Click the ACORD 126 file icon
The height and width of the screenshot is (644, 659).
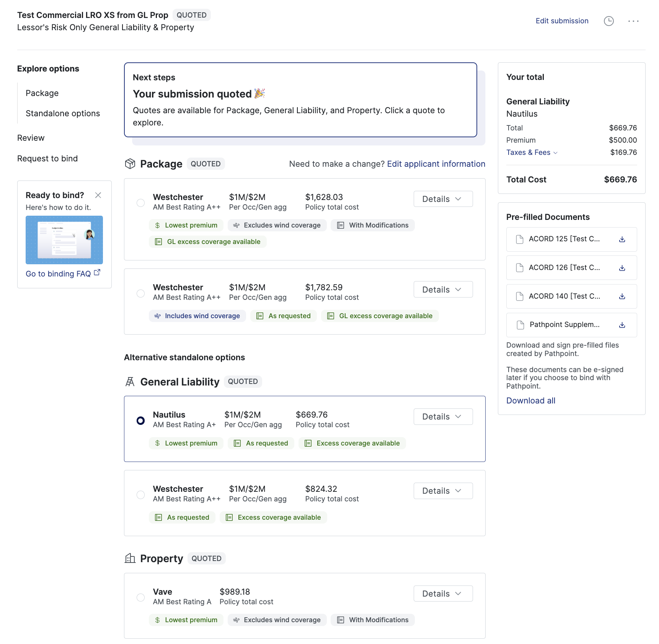pos(520,268)
